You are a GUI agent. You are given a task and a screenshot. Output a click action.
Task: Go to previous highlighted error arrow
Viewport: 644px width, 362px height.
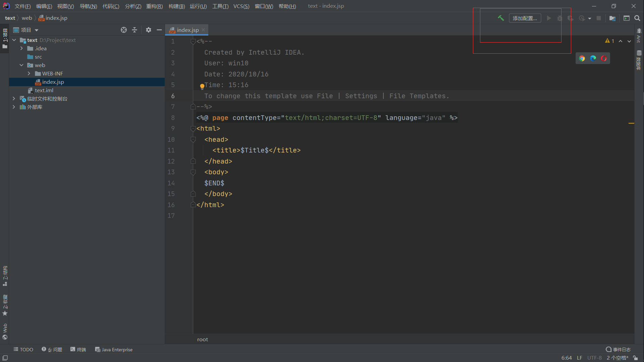(621, 41)
